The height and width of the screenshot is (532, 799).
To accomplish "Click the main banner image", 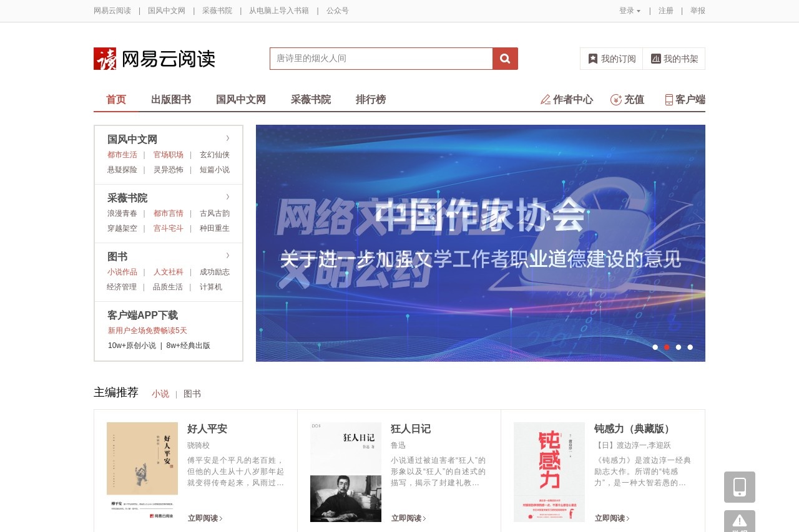I will (481, 243).
